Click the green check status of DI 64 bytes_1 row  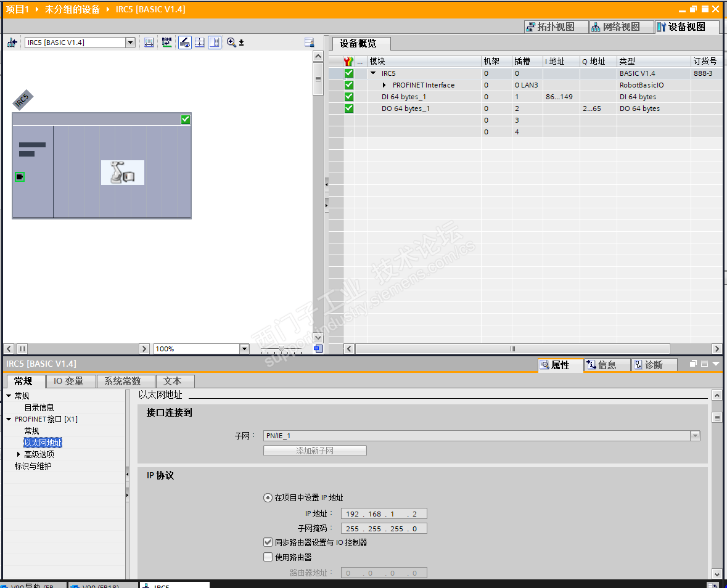point(349,97)
